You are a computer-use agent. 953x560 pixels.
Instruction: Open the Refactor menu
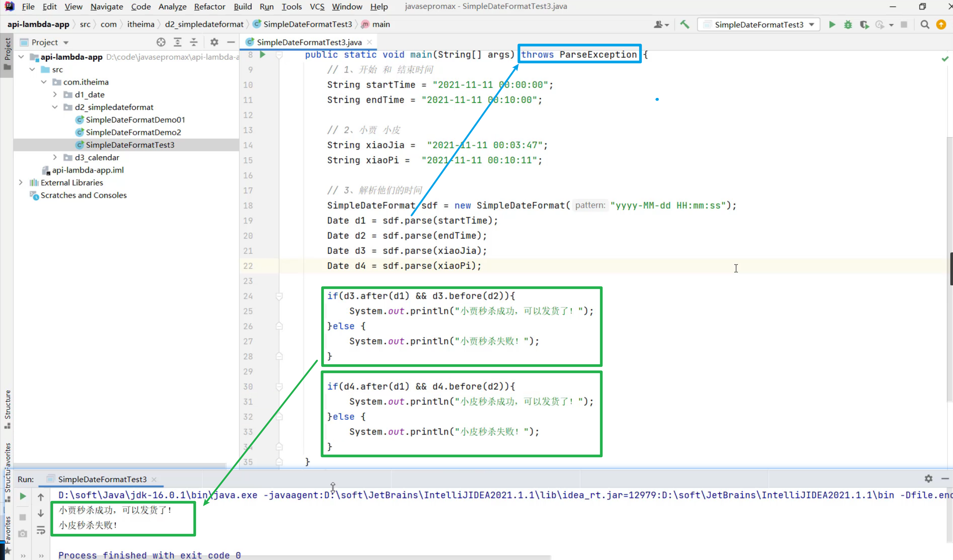click(x=209, y=7)
